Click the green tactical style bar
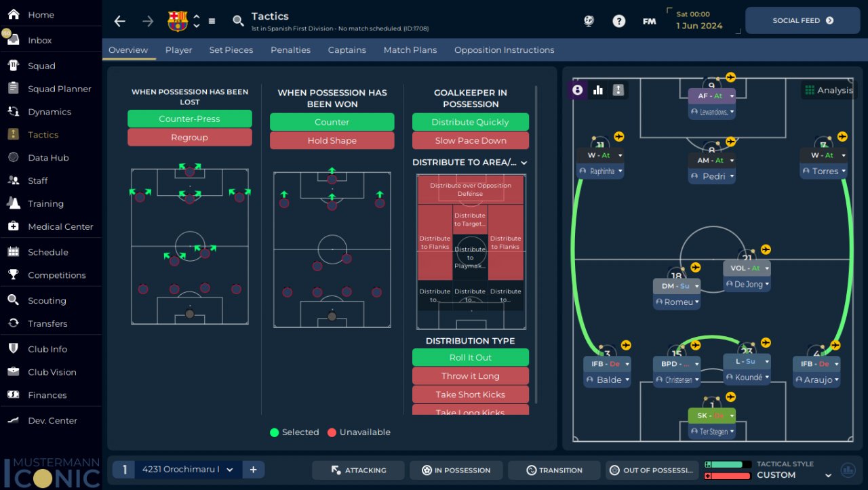 728,465
